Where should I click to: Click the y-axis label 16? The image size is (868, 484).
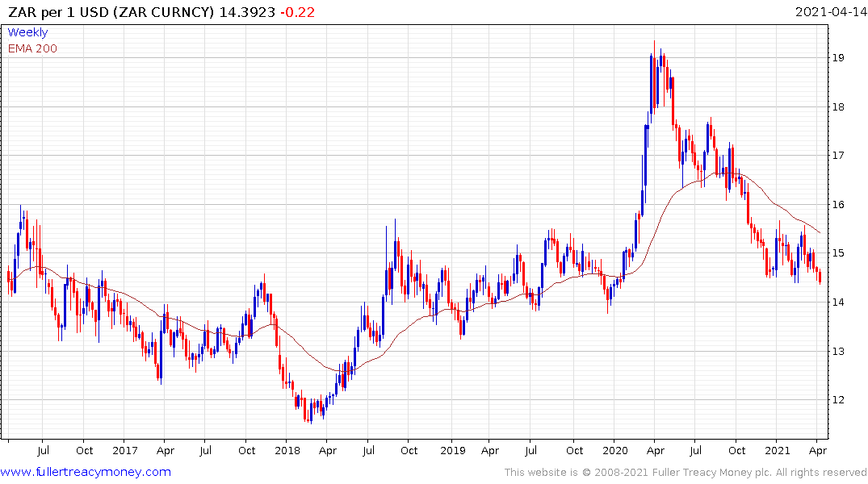tap(837, 205)
